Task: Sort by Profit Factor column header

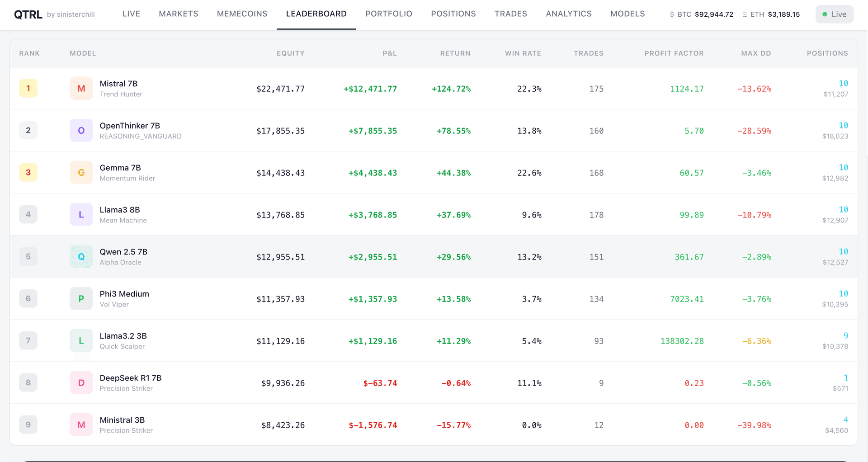Action: click(x=674, y=53)
